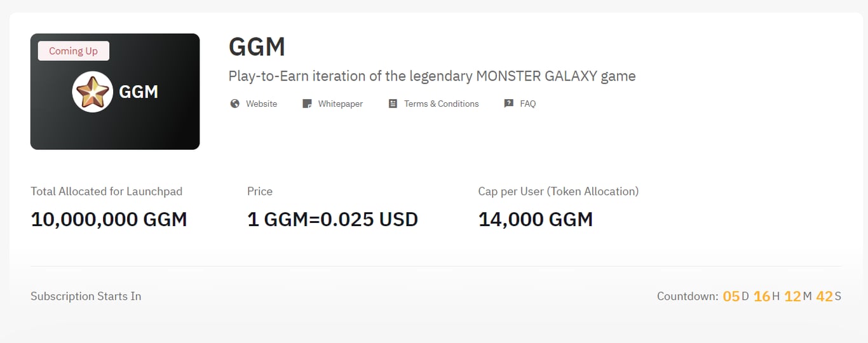The width and height of the screenshot is (868, 343).
Task: Click the countdown days value 05
Action: 731,296
